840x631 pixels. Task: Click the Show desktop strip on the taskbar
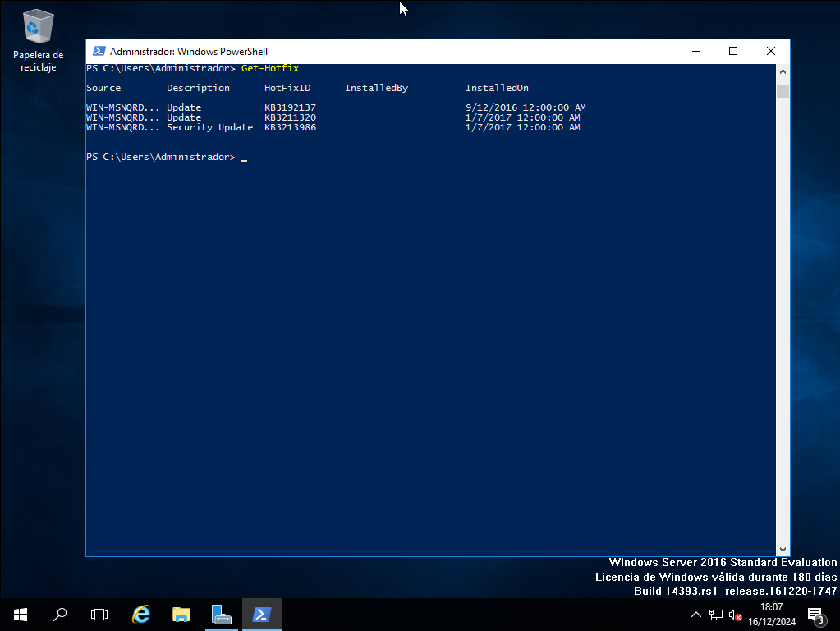tap(838, 615)
